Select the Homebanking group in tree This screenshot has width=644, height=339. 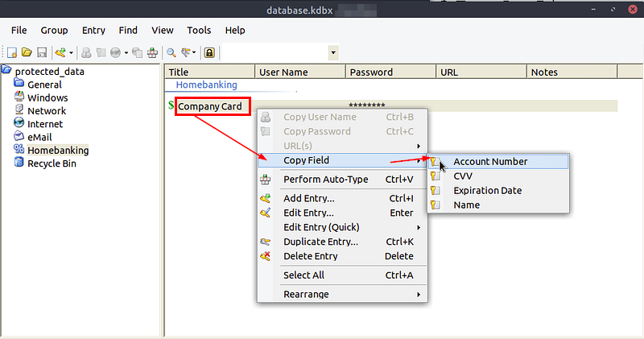58,151
